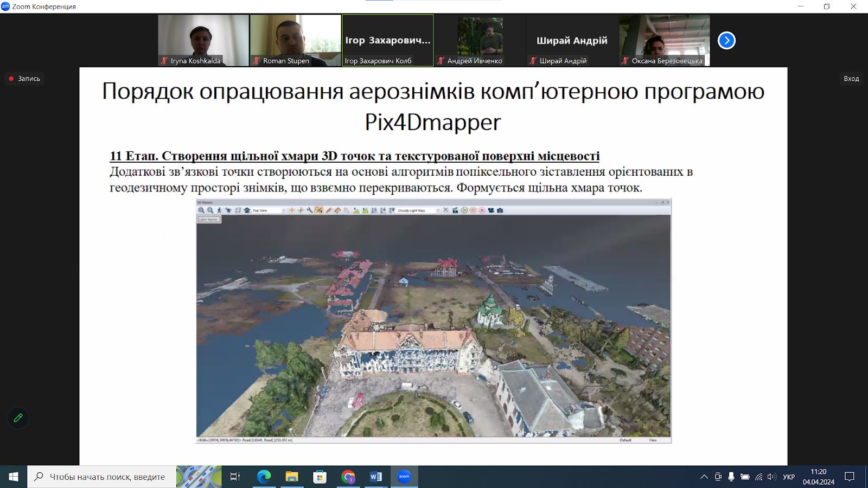Open Google Chrome from the taskbar
868x488 pixels.
348,477
